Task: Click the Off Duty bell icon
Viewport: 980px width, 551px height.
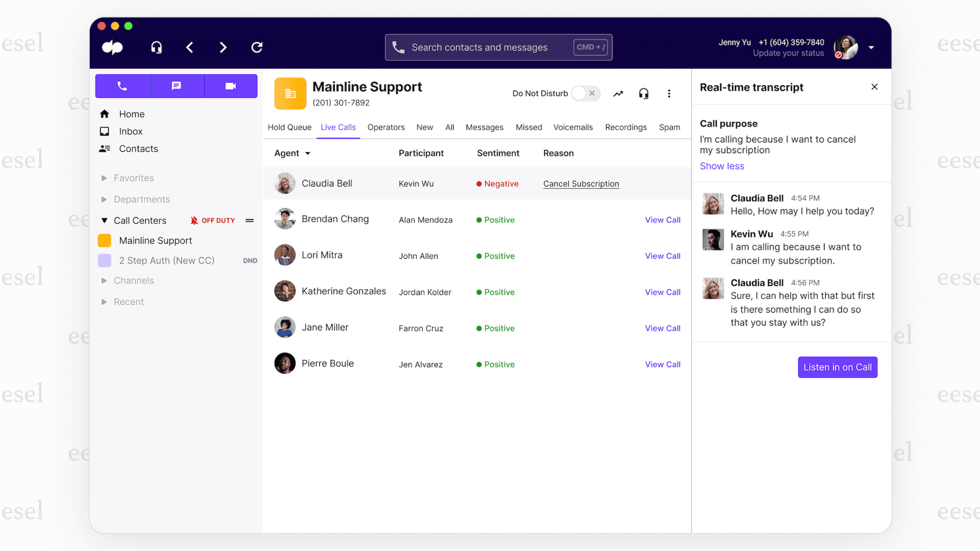Action: 194,220
